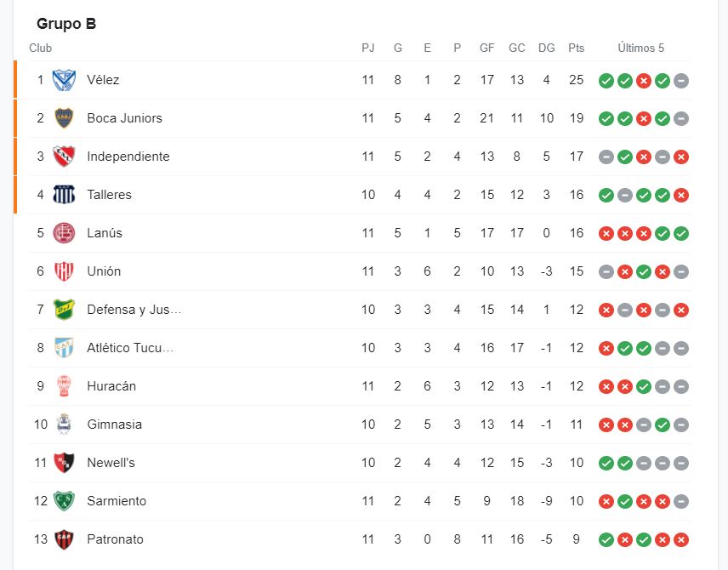Select the Defensa y Justicia crest
The height and width of the screenshot is (570, 728).
tap(64, 310)
